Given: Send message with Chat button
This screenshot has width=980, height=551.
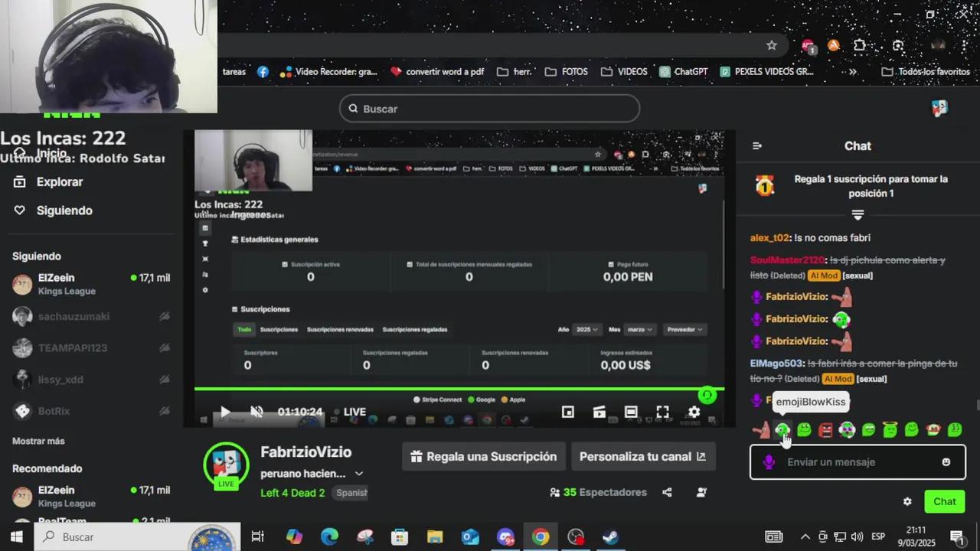Looking at the screenshot, I should [944, 502].
